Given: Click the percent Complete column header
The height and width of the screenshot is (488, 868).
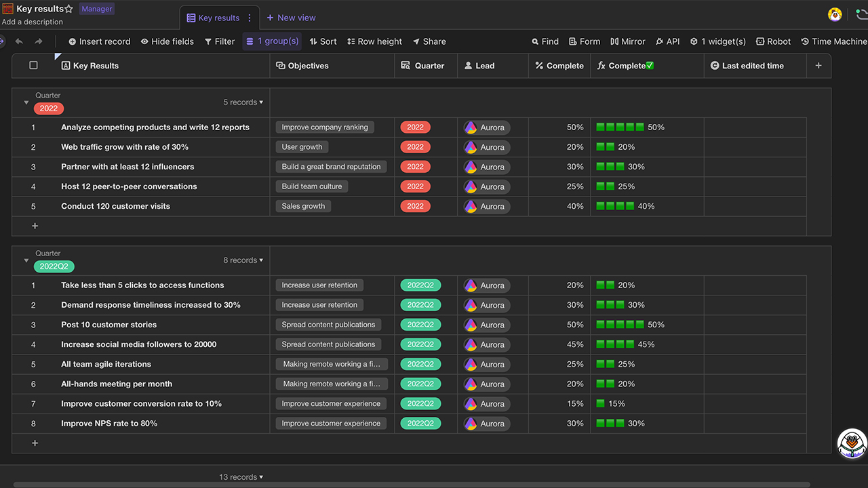Looking at the screenshot, I should (x=559, y=66).
